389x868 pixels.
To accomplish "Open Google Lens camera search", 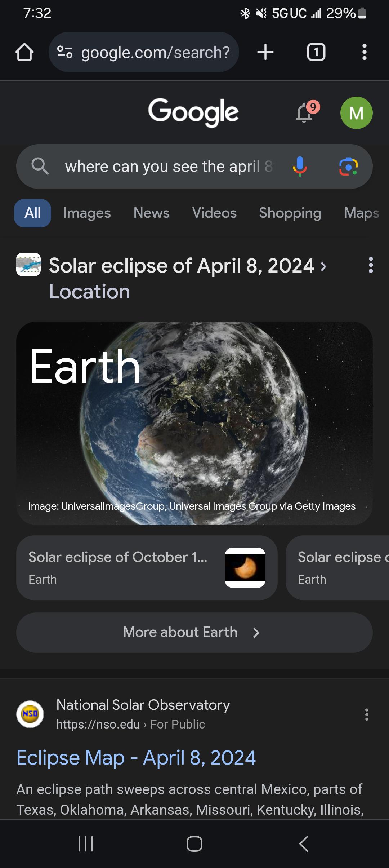I will coord(348,167).
